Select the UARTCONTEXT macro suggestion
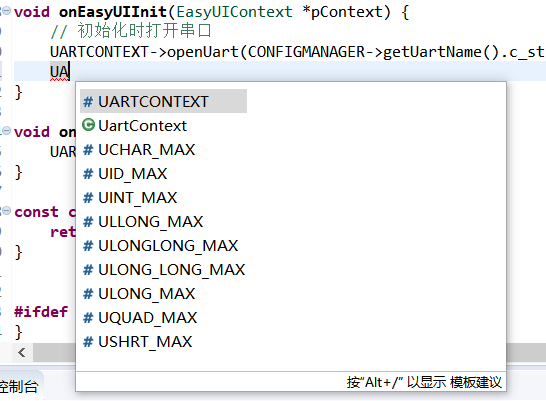The image size is (546, 401). [x=163, y=101]
